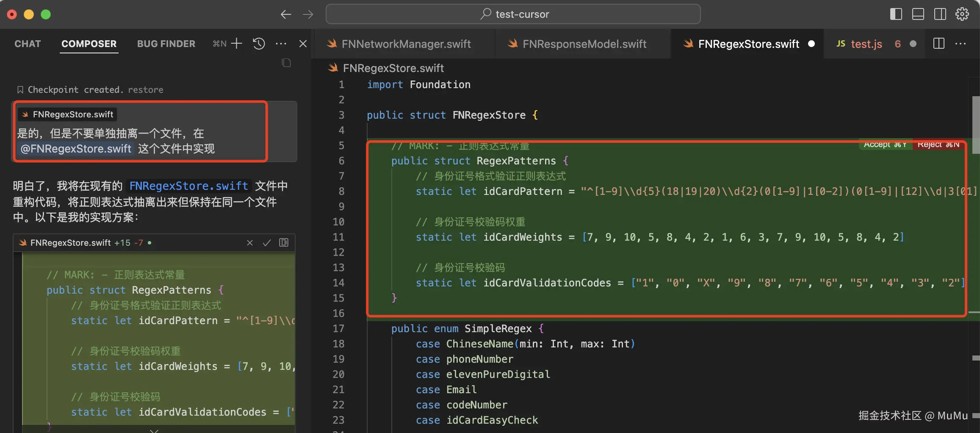Viewport: 980px width, 433px height.
Task: Start a new composer with plus icon
Action: 236,44
